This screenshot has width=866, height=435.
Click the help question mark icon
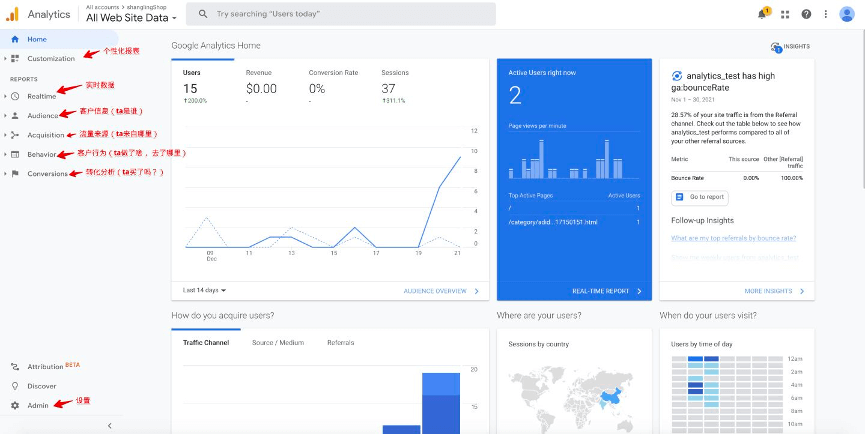(x=806, y=14)
